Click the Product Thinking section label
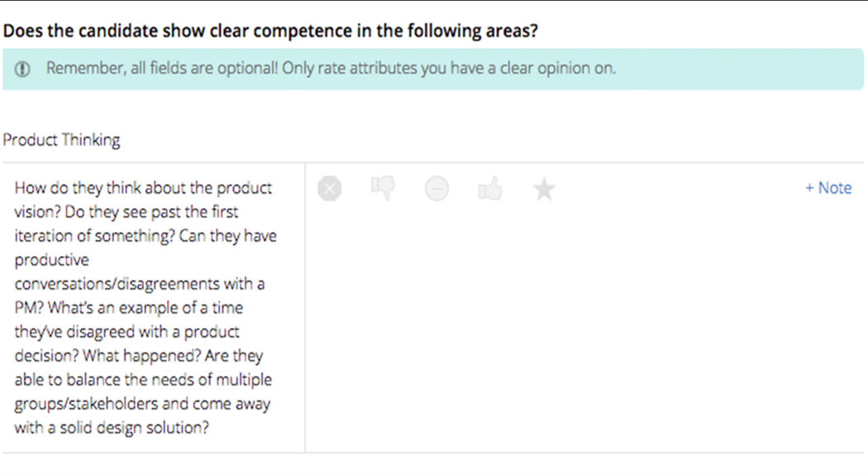The height and width of the screenshot is (474, 868). click(x=62, y=140)
